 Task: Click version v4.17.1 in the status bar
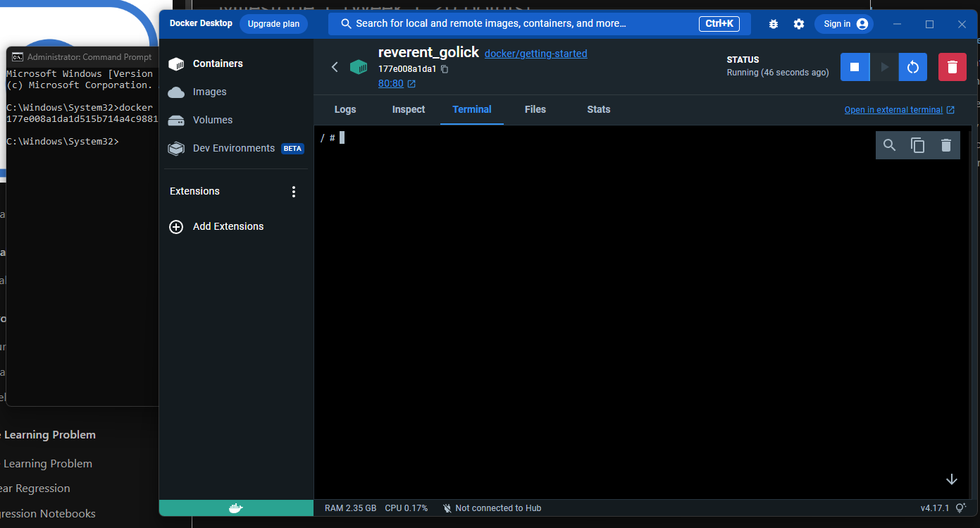pyautogui.click(x=935, y=508)
